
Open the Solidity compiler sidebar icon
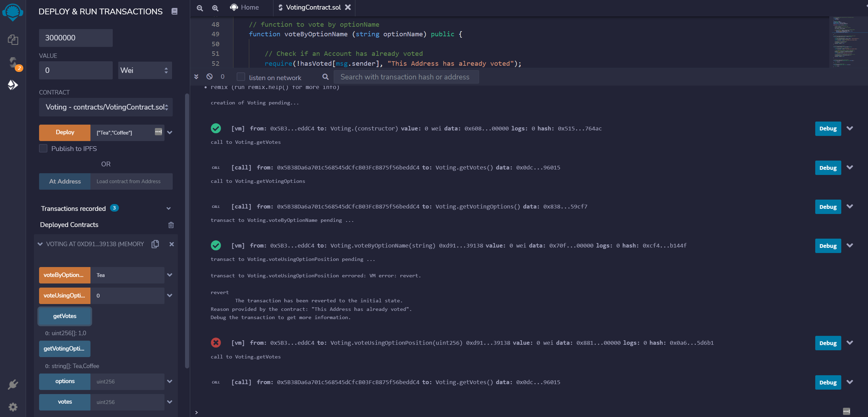[x=13, y=63]
